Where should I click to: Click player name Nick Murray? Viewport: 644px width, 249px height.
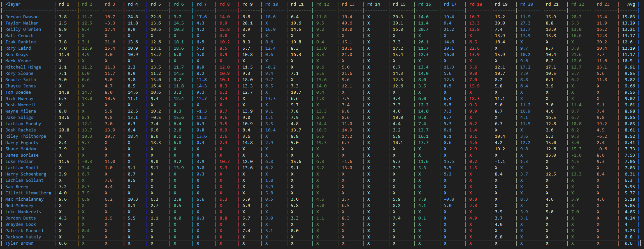click(x=19, y=99)
